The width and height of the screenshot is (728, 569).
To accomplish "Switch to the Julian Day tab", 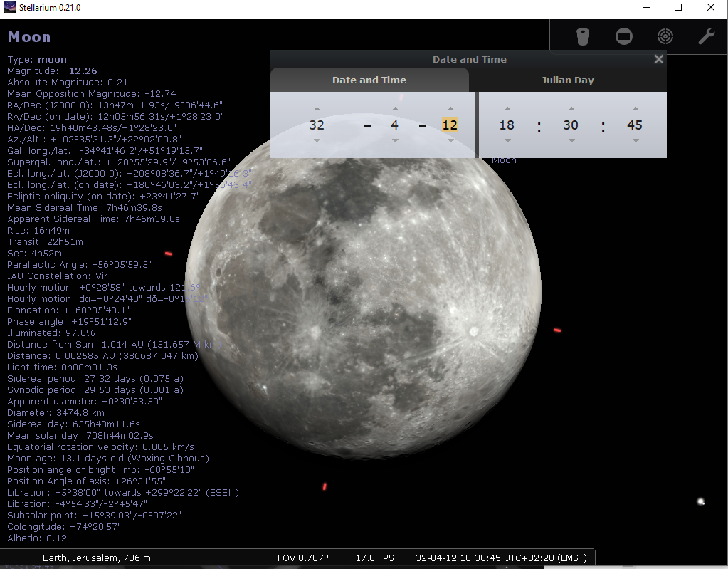I will click(567, 80).
